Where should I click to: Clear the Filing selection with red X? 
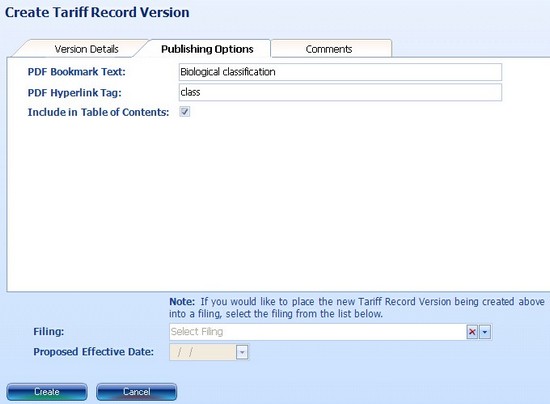[x=472, y=332]
